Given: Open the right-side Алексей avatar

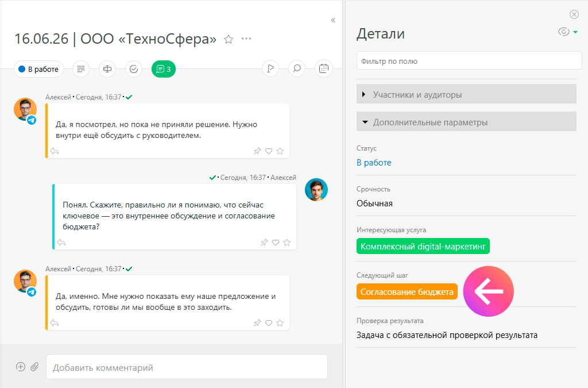Looking at the screenshot, I should pyautogui.click(x=316, y=190).
